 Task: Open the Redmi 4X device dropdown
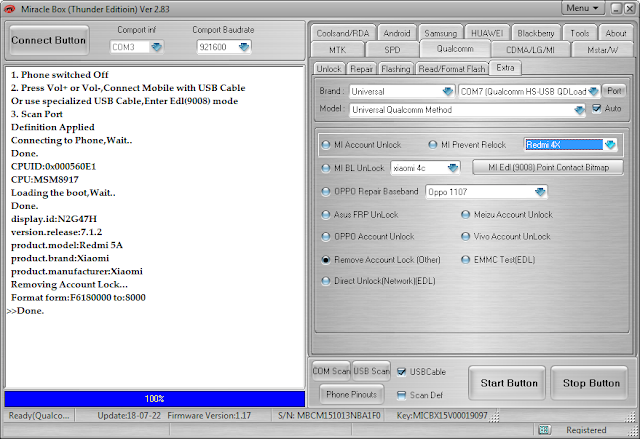(x=610, y=145)
